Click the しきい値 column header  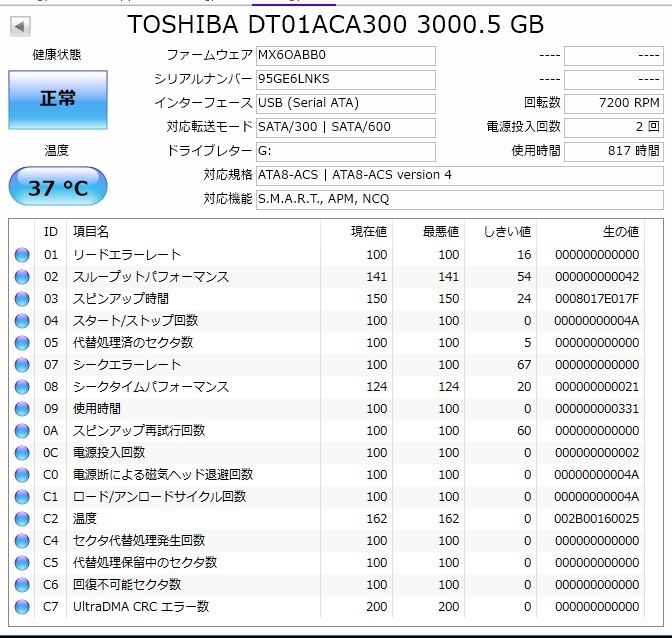click(x=501, y=232)
